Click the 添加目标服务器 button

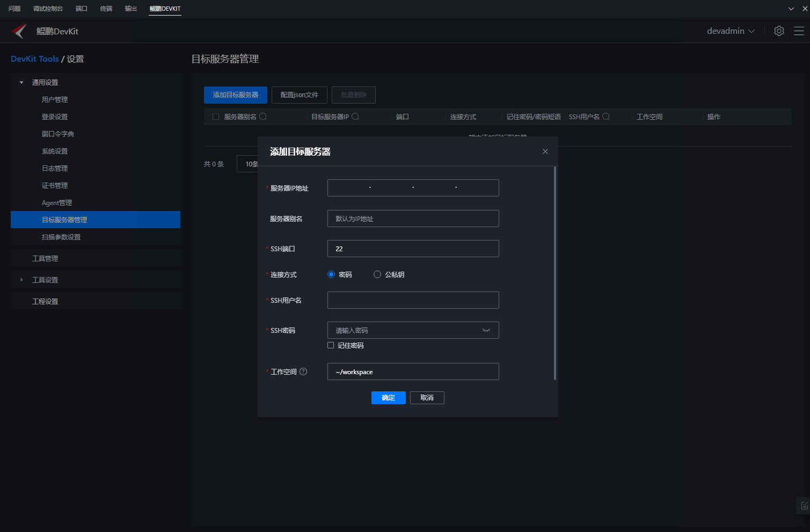236,95
